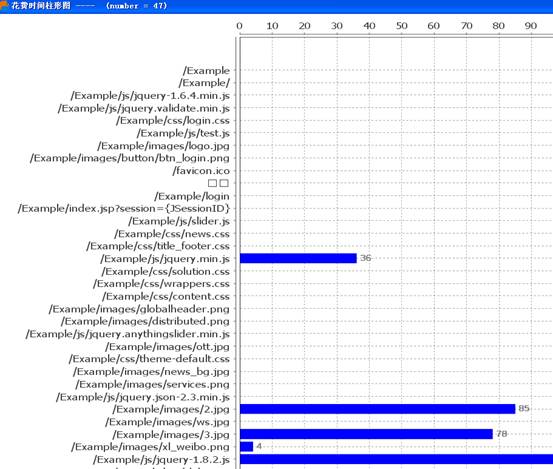The width and height of the screenshot is (553, 469).
Task: Click the value label 85 beside the bar
Action: coord(524,408)
